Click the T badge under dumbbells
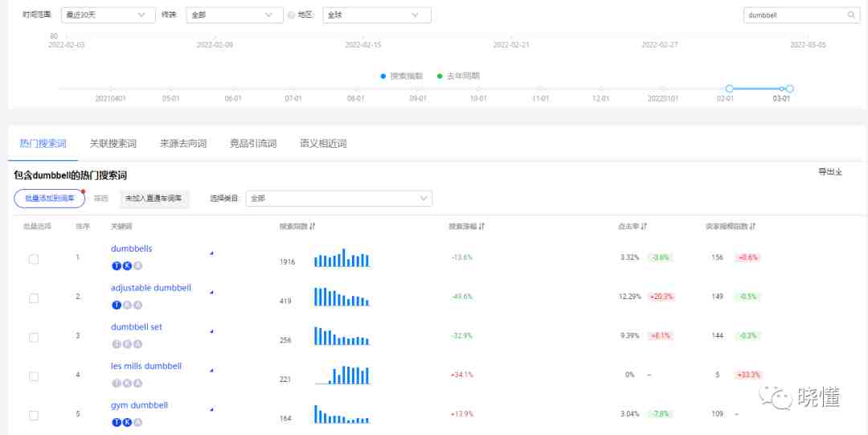 (117, 266)
